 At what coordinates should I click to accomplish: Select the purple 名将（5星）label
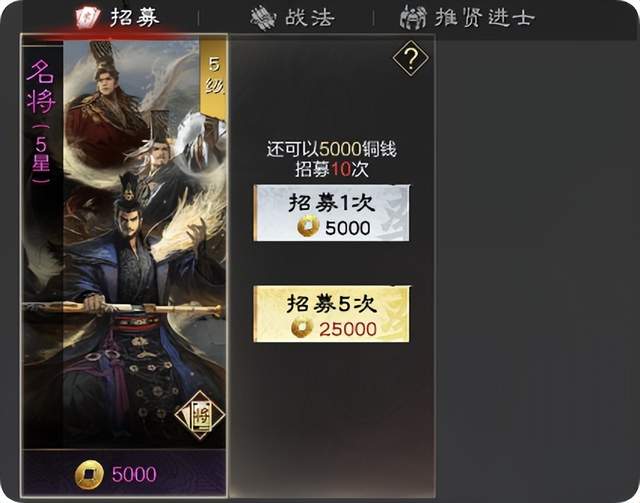point(41,122)
